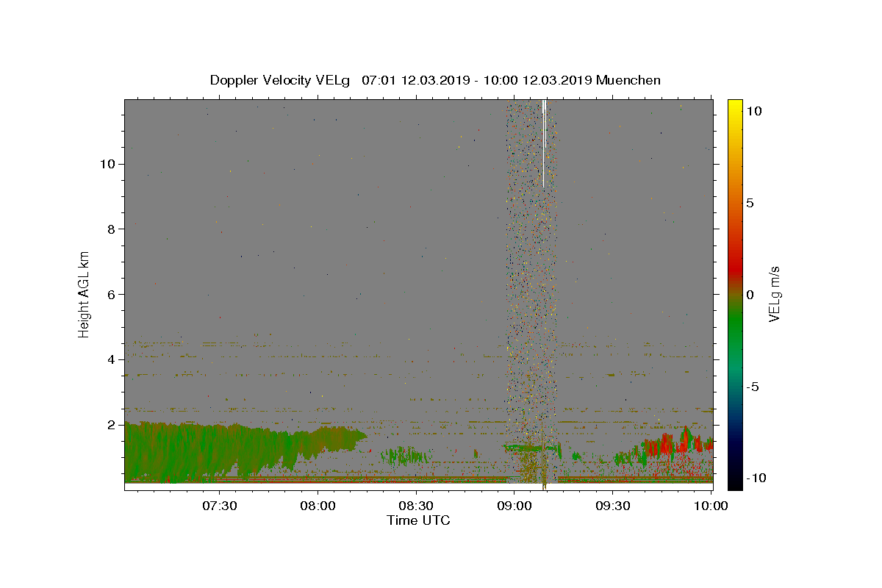Click the height tick label 6
Viewport: 882px width, 588px height.
point(110,294)
